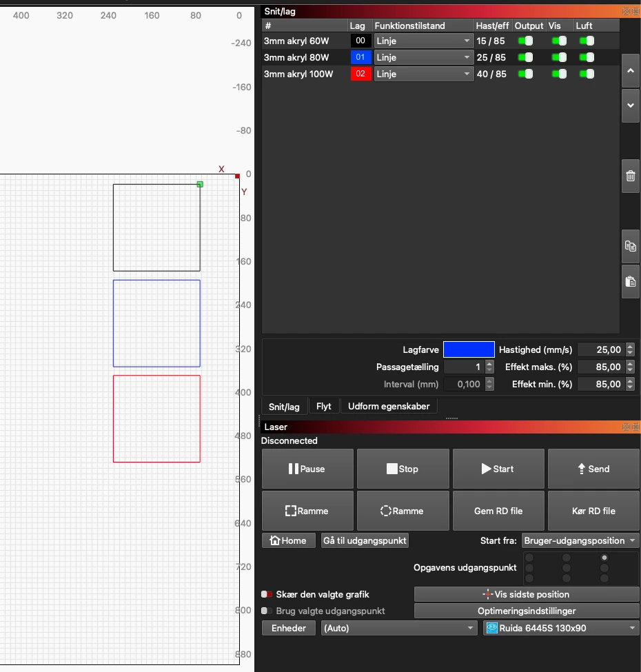This screenshot has width=641, height=672.
Task: Enable Skær den valgte grafik switch
Action: 267,594
